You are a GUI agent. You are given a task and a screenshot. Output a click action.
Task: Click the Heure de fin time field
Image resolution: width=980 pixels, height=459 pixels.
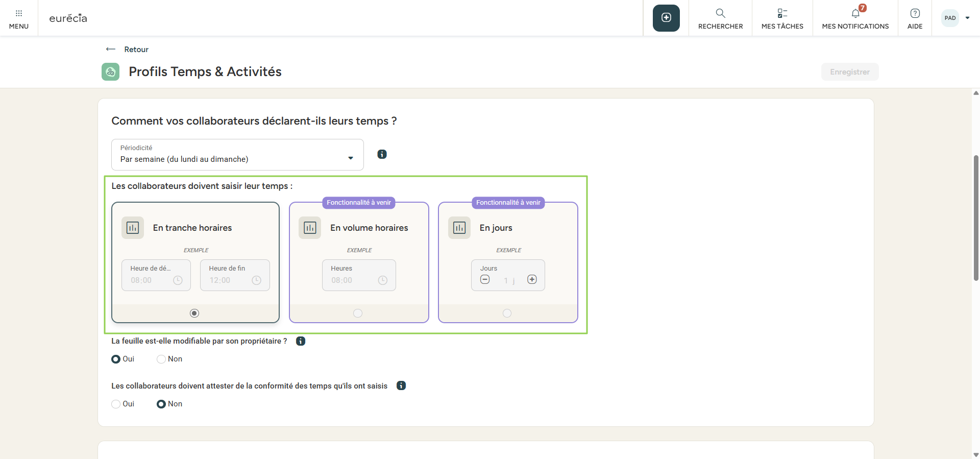coord(235,275)
